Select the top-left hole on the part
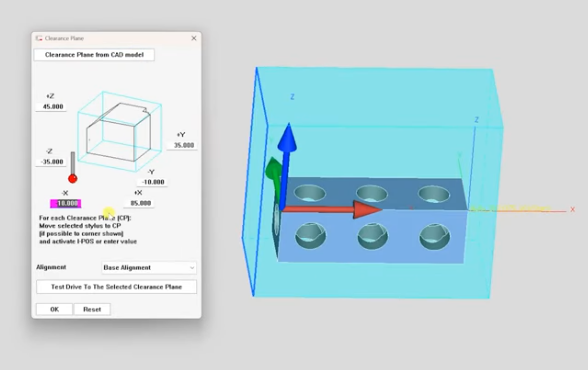The height and width of the screenshot is (370, 588). [310, 193]
